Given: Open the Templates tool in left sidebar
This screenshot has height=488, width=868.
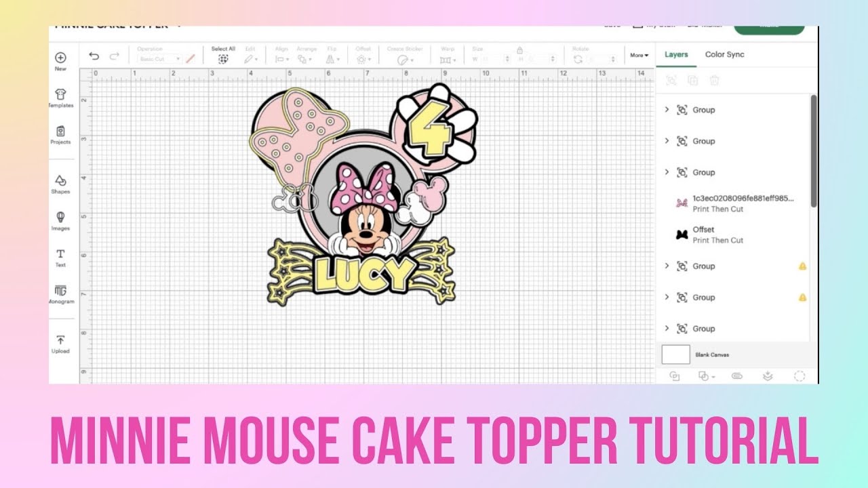Looking at the screenshot, I should click(x=60, y=98).
